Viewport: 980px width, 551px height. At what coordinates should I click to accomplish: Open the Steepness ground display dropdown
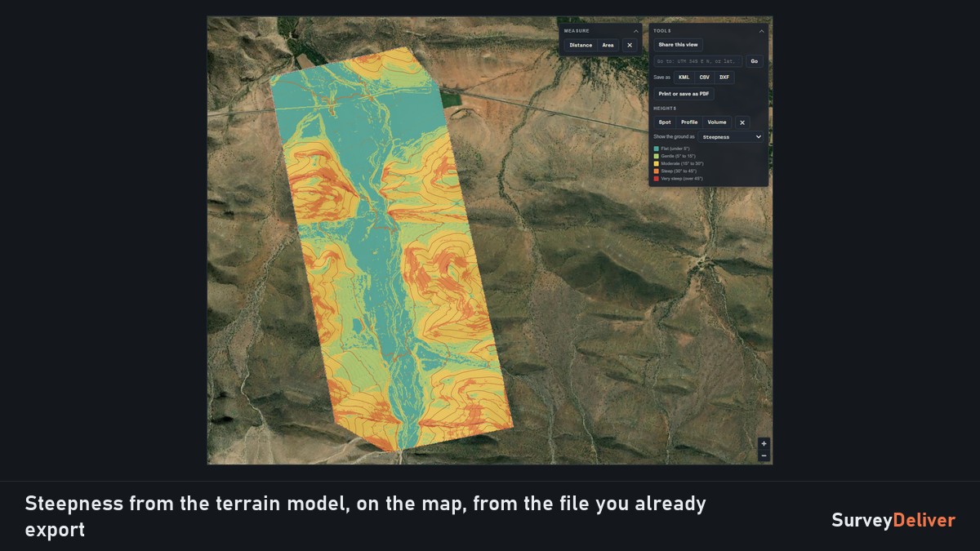pos(730,137)
